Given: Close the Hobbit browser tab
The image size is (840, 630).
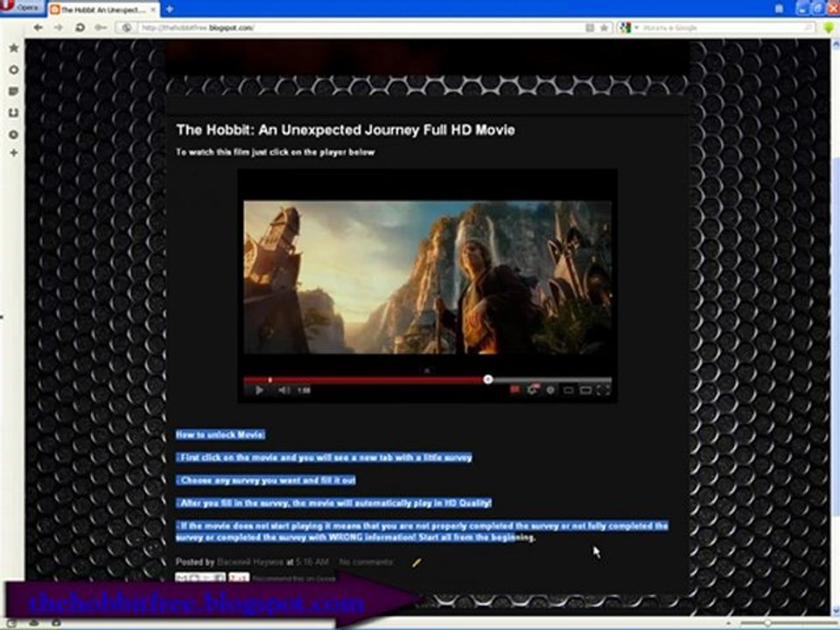Looking at the screenshot, I should (153, 10).
